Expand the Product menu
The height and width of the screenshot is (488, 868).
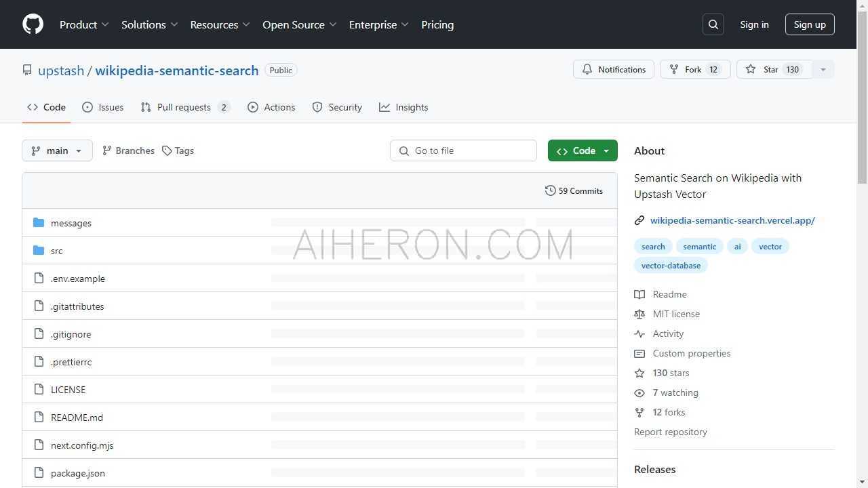pos(84,24)
